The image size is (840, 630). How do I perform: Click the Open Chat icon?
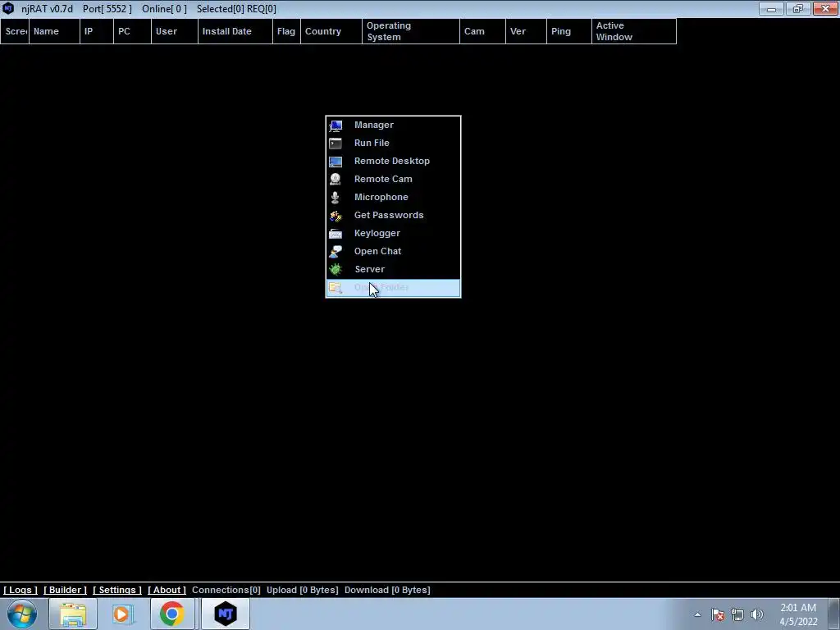(x=336, y=251)
